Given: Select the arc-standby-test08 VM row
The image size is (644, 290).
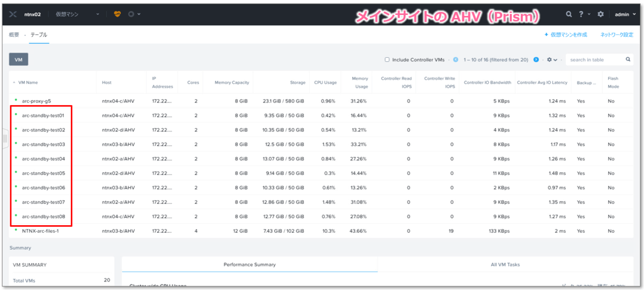Looking at the screenshot, I should pyautogui.click(x=321, y=217).
